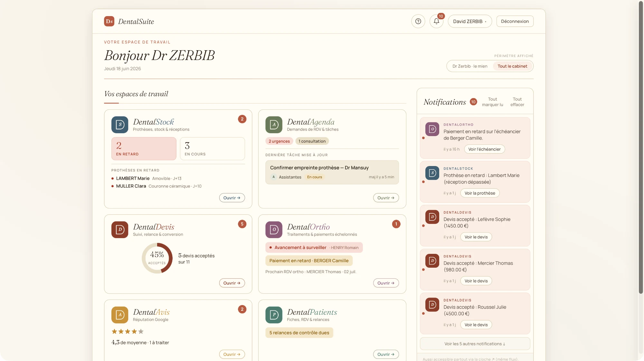Click the DentalPatients app icon
This screenshot has height=361, width=644.
coord(274,315)
